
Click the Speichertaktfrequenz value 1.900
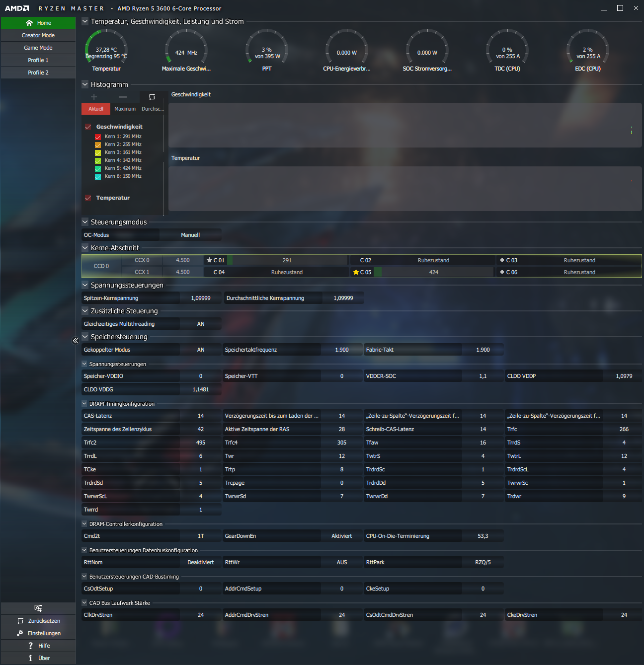point(342,350)
